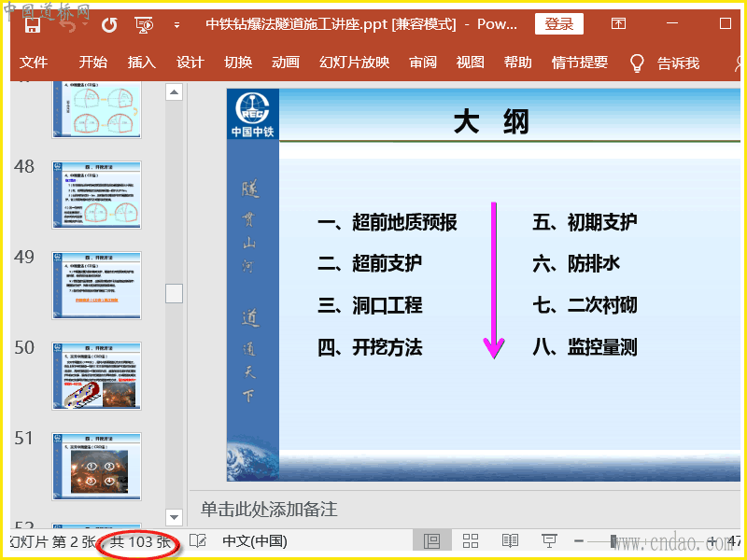Click outline item 五、初期支护
The height and width of the screenshot is (560, 747).
[x=585, y=222]
